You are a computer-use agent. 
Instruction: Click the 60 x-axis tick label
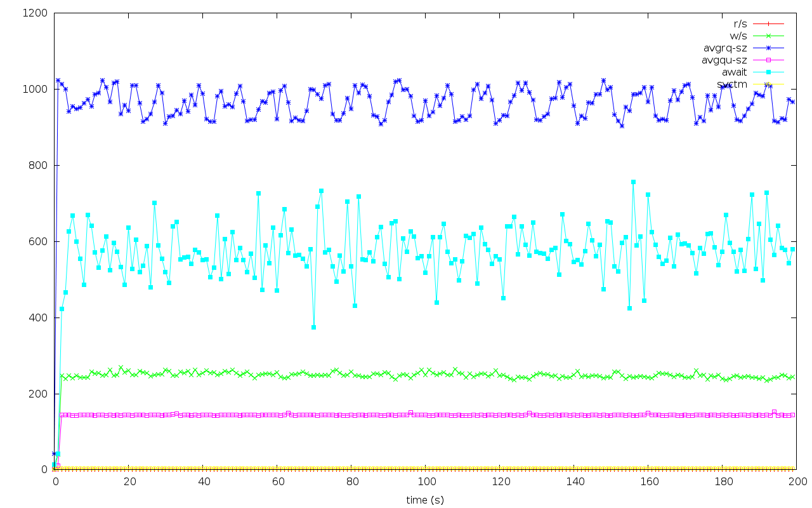(x=277, y=482)
